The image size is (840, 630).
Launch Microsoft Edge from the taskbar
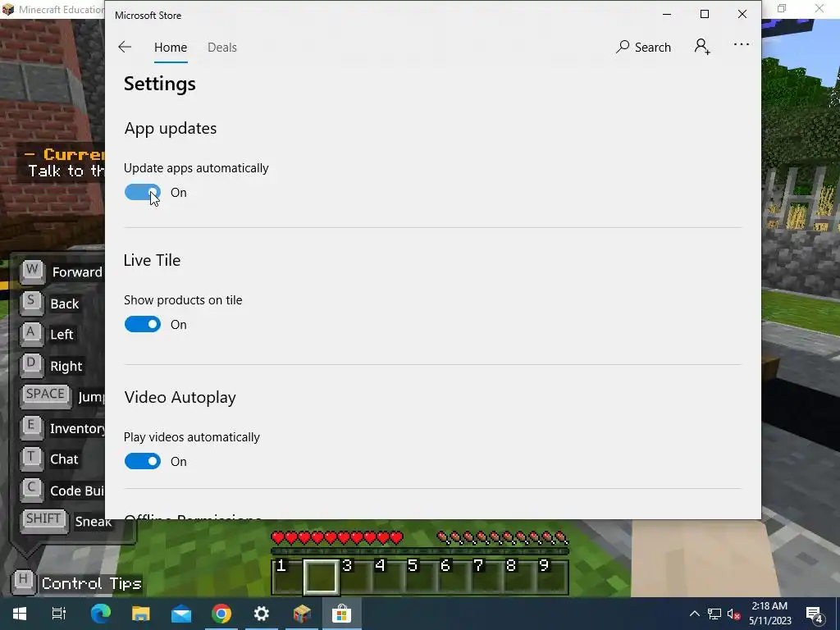tap(100, 614)
